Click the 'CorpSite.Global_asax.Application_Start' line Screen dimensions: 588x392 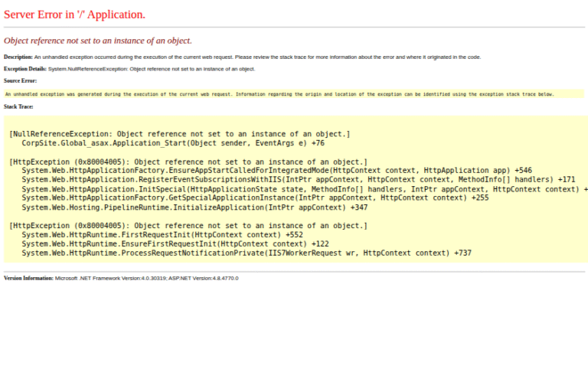click(x=173, y=143)
